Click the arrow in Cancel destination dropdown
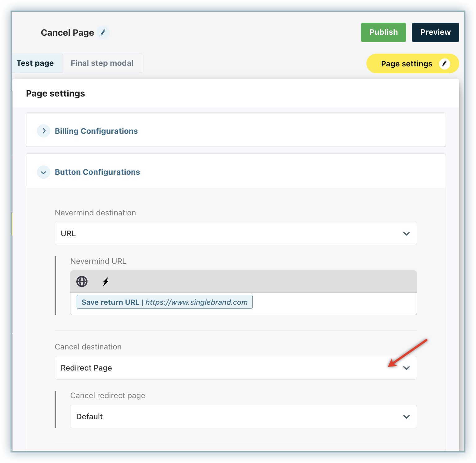Screen dimensions: 476x463 coord(406,368)
